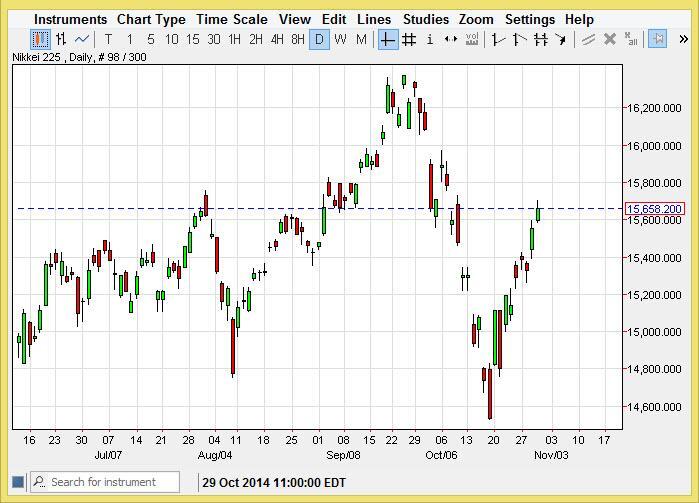699x503 pixels.
Task: Toggle the Daily (D) timeframe button
Action: (x=319, y=40)
